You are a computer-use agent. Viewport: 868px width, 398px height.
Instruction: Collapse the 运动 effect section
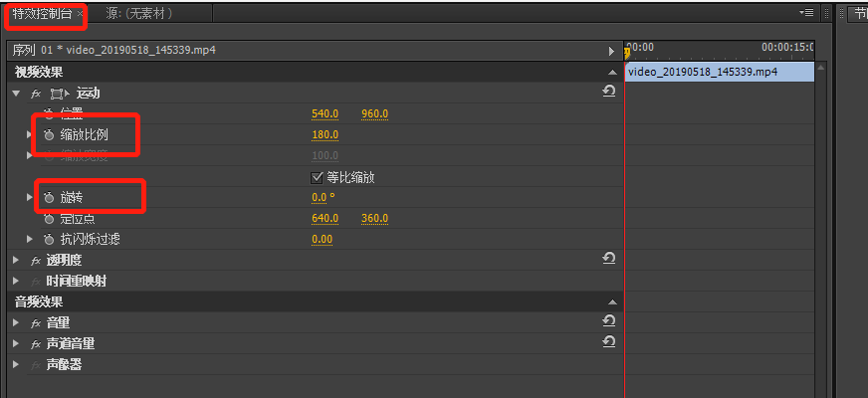pos(16,93)
